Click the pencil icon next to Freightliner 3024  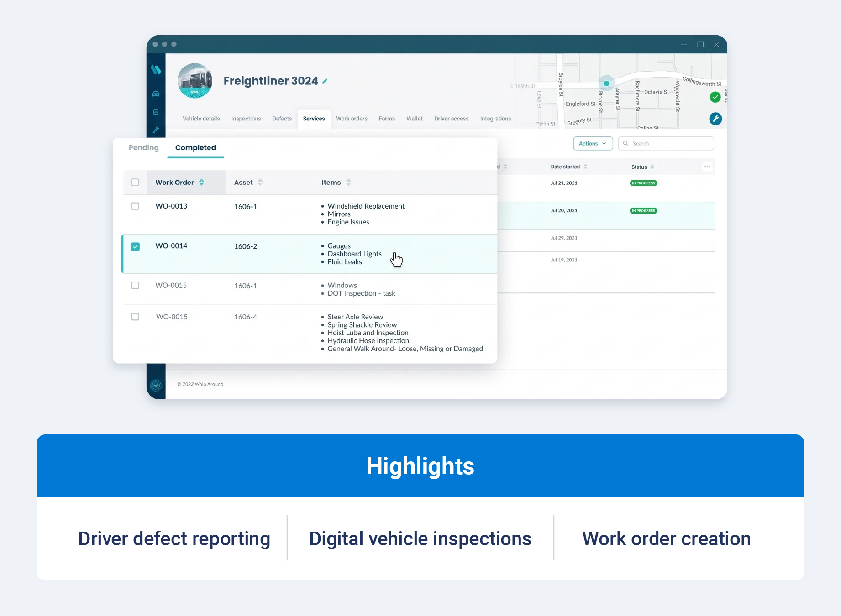(x=325, y=81)
